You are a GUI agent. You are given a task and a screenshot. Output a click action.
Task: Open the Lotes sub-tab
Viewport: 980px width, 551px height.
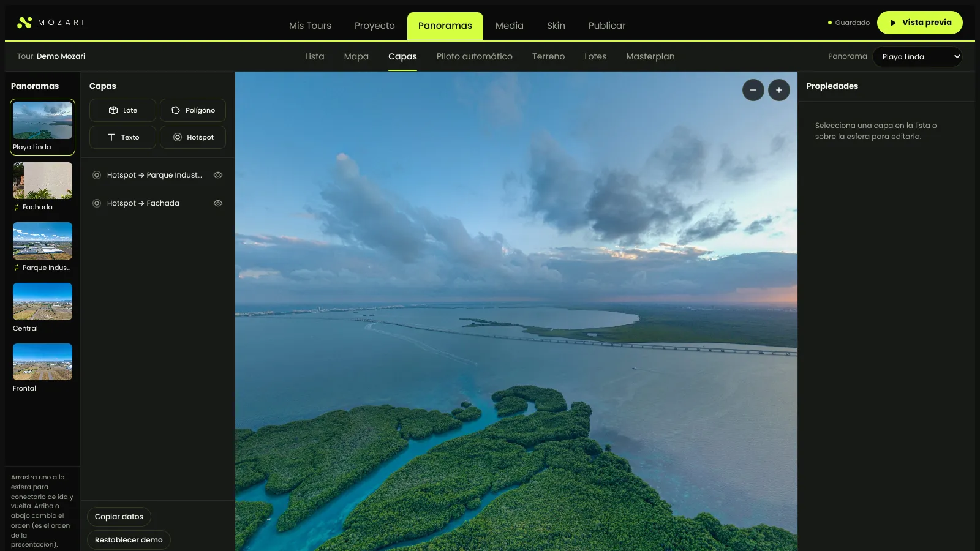(x=595, y=56)
